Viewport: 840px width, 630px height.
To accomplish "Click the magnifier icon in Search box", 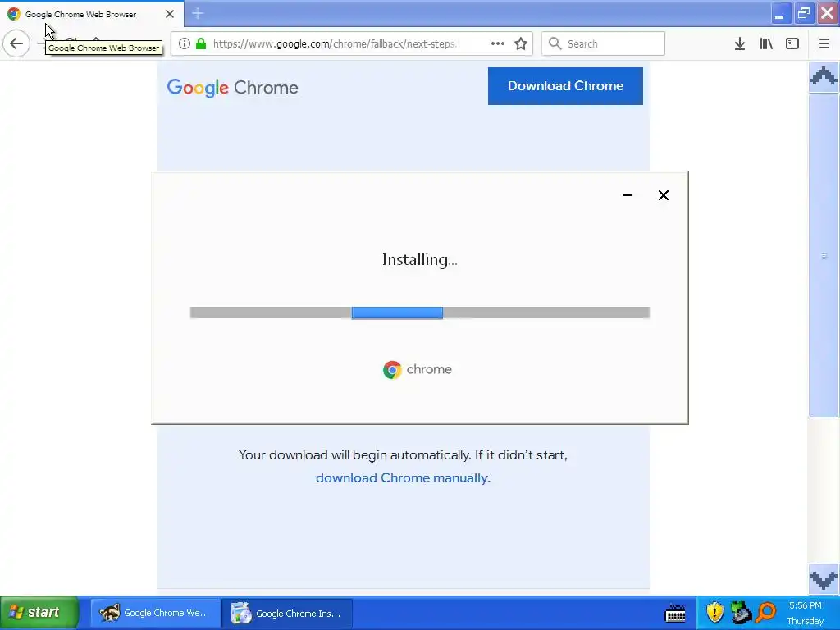I will [x=555, y=44].
